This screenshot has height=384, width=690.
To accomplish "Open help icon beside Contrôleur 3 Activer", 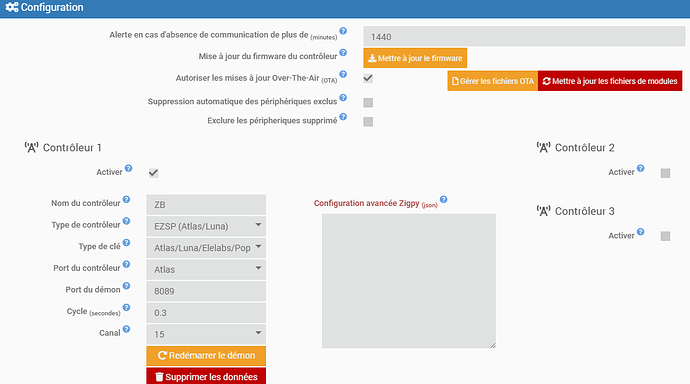I will coord(641,231).
